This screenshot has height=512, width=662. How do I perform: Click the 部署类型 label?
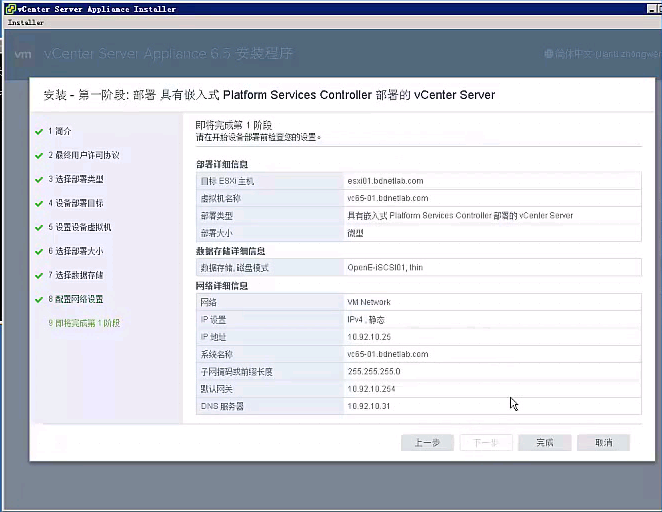(x=217, y=216)
